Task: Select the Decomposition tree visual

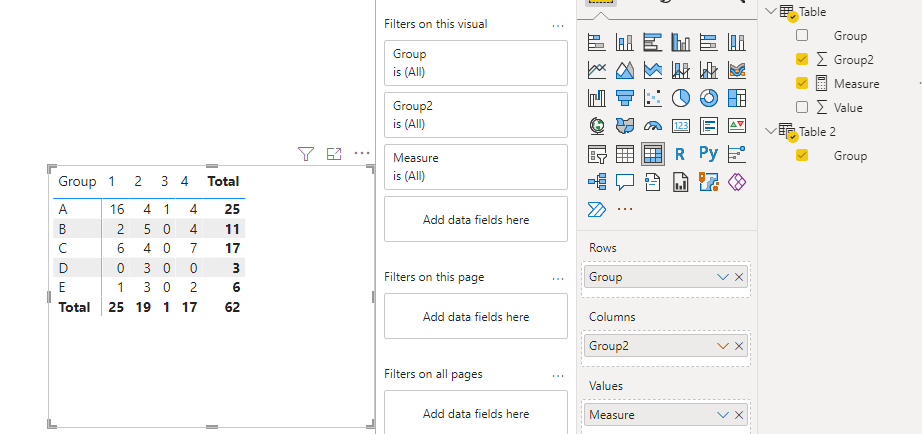Action: click(596, 182)
